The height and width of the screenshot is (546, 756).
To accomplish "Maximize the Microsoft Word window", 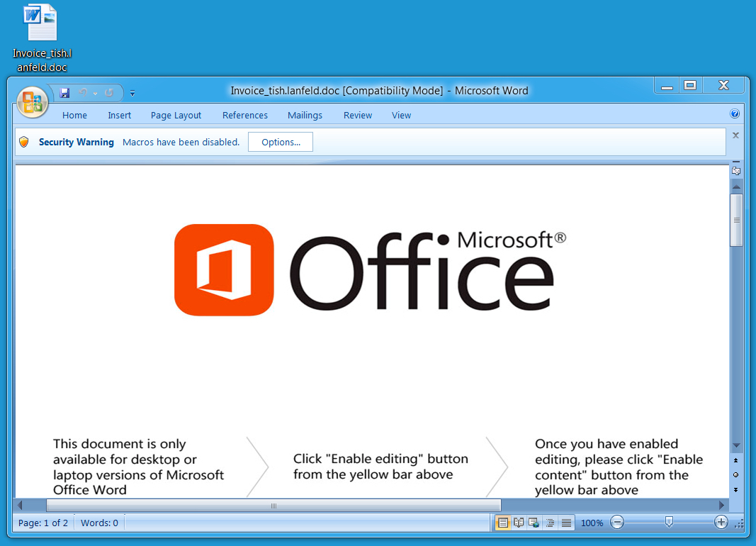I will 690,86.
